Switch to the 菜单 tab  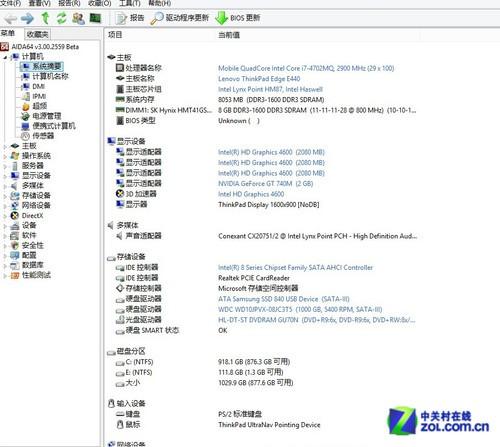[8, 33]
